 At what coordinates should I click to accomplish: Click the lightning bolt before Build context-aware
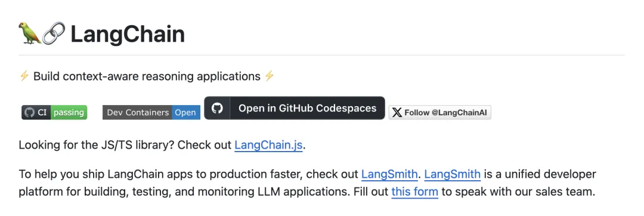[x=24, y=76]
